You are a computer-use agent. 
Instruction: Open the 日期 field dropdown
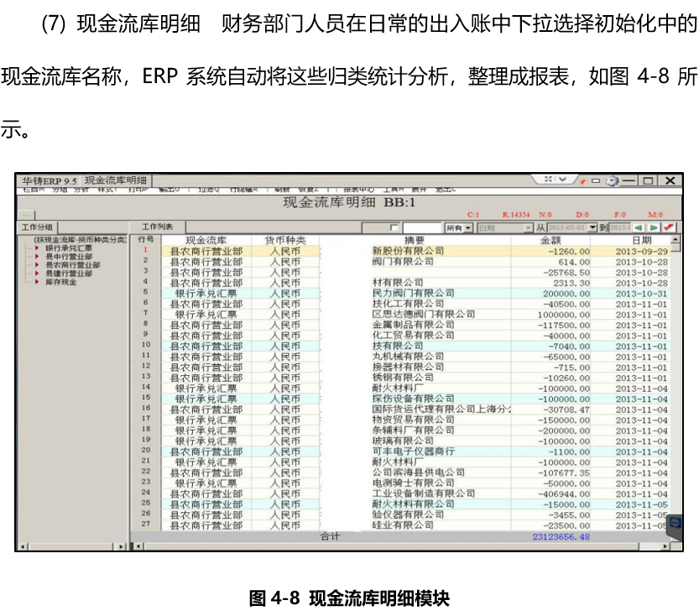coord(528,227)
